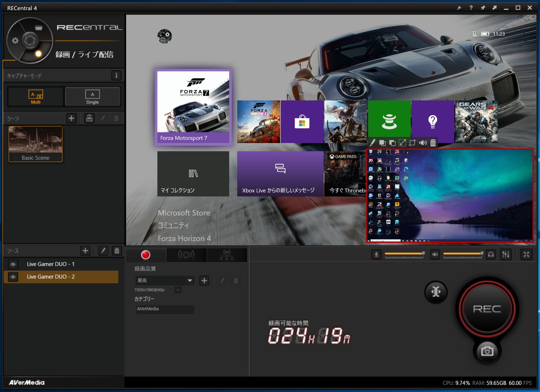Open the scene hotkey keyboard icon
540x392 pixels.
point(89,118)
